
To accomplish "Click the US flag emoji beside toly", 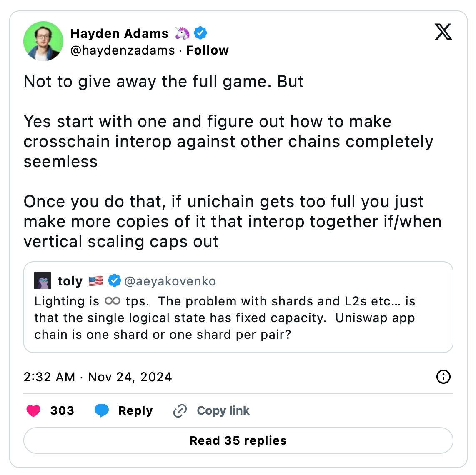I will pyautogui.click(x=96, y=281).
